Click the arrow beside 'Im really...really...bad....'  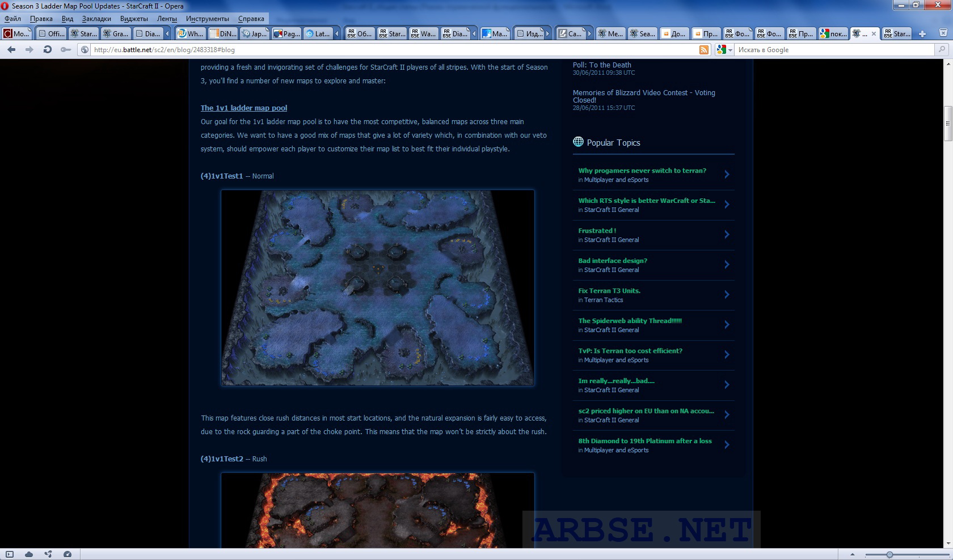(727, 385)
